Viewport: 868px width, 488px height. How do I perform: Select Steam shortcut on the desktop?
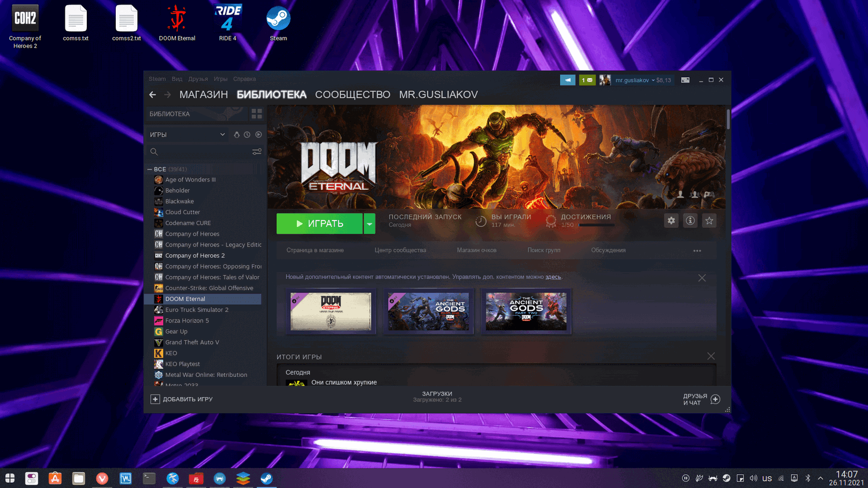coord(278,24)
